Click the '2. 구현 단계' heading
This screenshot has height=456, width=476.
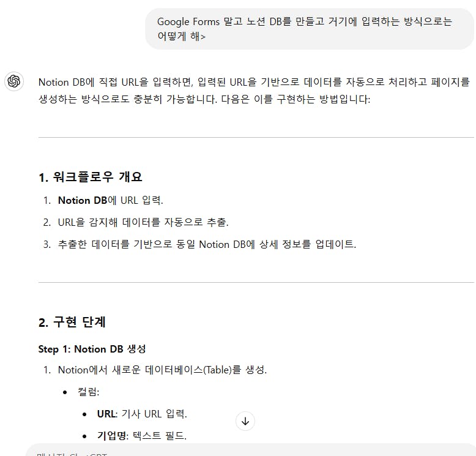pos(72,322)
